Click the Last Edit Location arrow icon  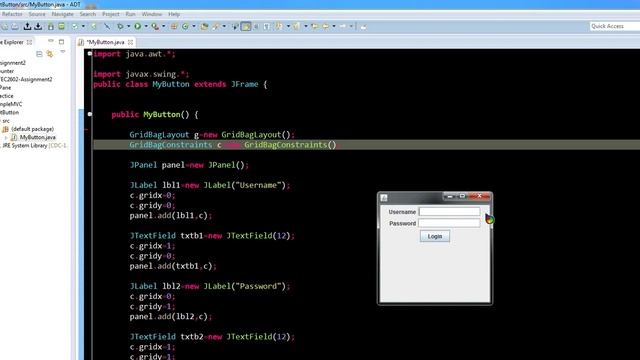point(315,26)
